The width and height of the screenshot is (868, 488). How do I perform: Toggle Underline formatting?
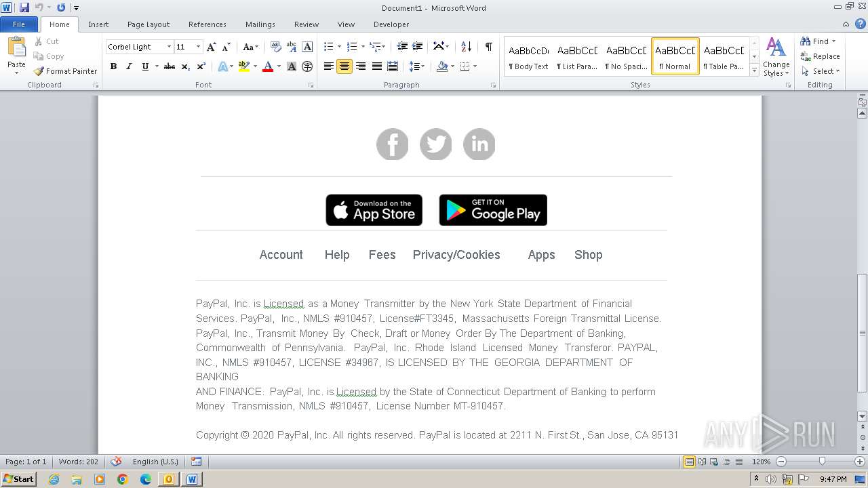[x=144, y=66]
